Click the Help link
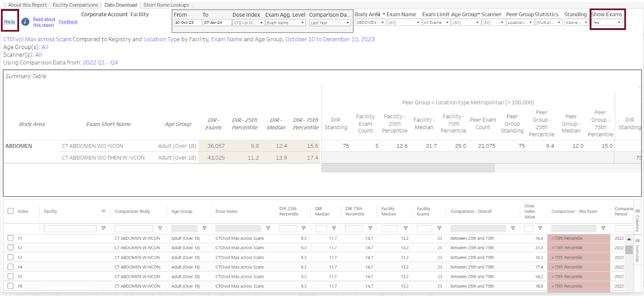Viewport: 644px width, 297px height. pyautogui.click(x=10, y=22)
